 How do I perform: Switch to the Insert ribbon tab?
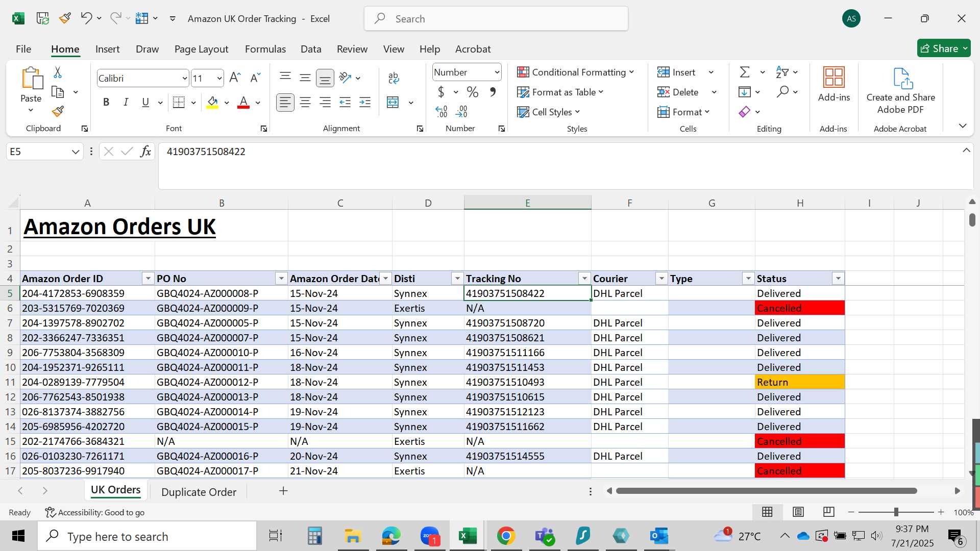pos(107,49)
